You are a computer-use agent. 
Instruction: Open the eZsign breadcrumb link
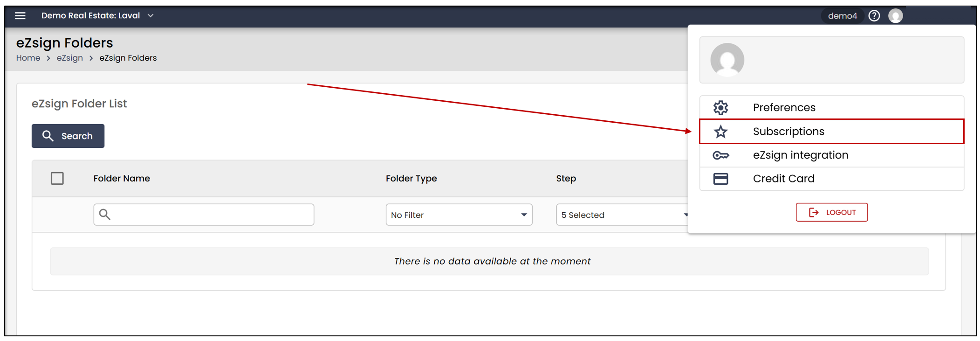70,58
